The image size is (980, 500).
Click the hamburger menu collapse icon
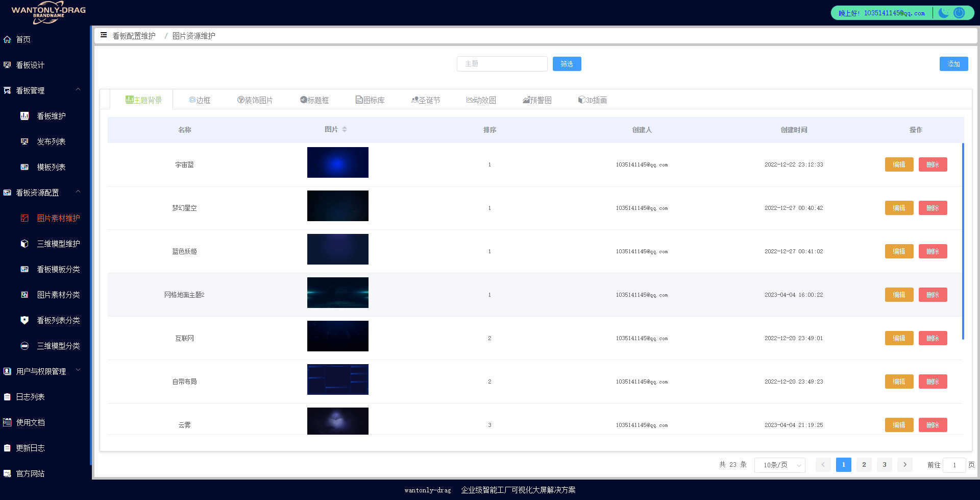click(104, 35)
